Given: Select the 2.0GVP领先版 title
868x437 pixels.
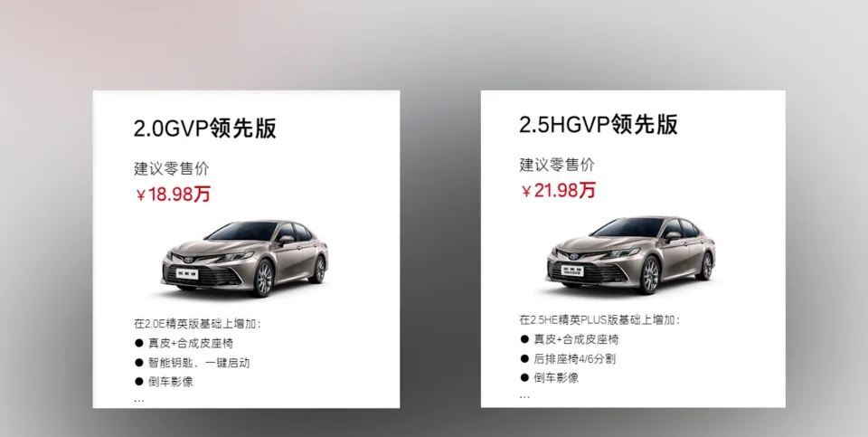Looking at the screenshot, I should click(205, 128).
